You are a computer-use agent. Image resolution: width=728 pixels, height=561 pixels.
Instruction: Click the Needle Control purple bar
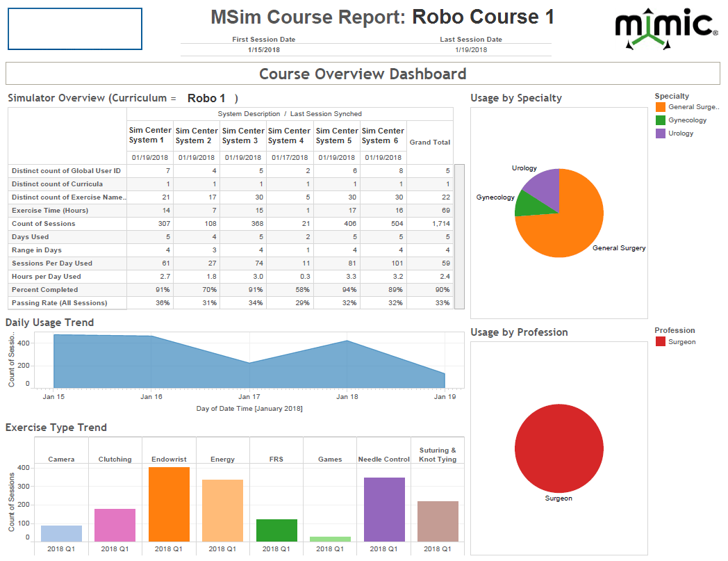[x=384, y=510]
